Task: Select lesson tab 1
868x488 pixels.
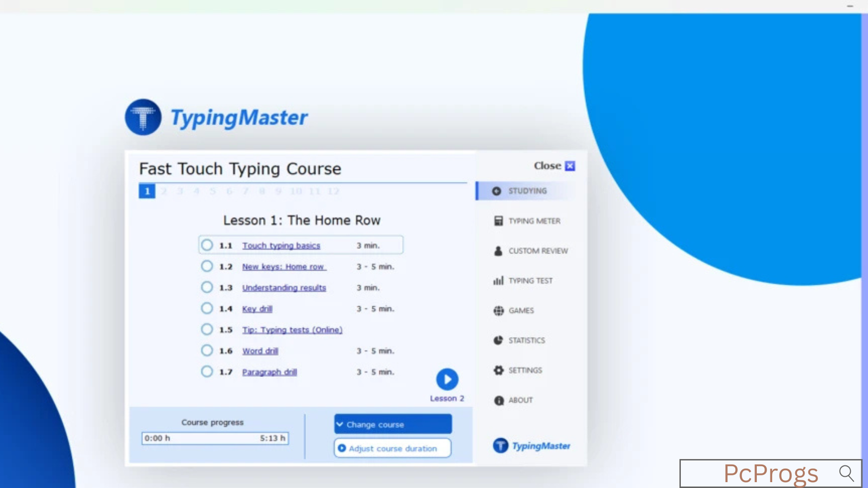Action: point(147,191)
